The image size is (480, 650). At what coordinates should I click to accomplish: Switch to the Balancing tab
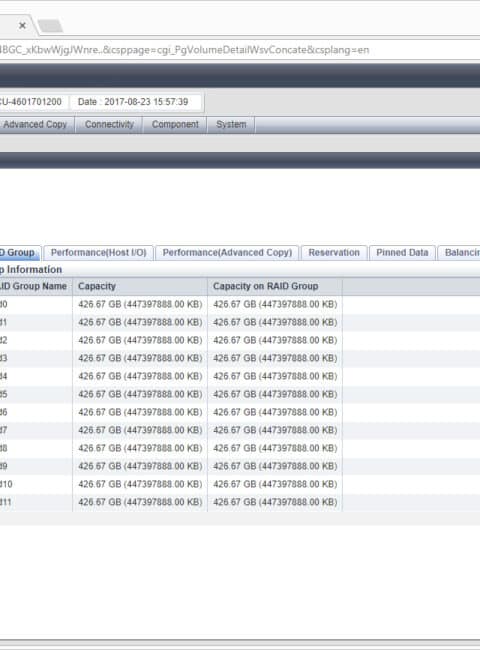coord(459,252)
